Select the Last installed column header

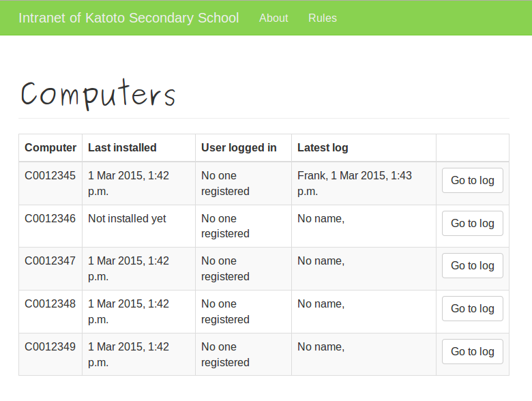click(122, 147)
